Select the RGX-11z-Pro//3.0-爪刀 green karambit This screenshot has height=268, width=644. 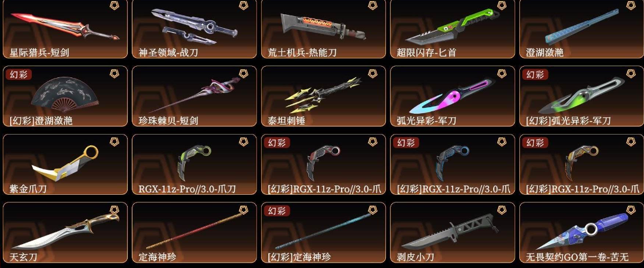[194, 164]
